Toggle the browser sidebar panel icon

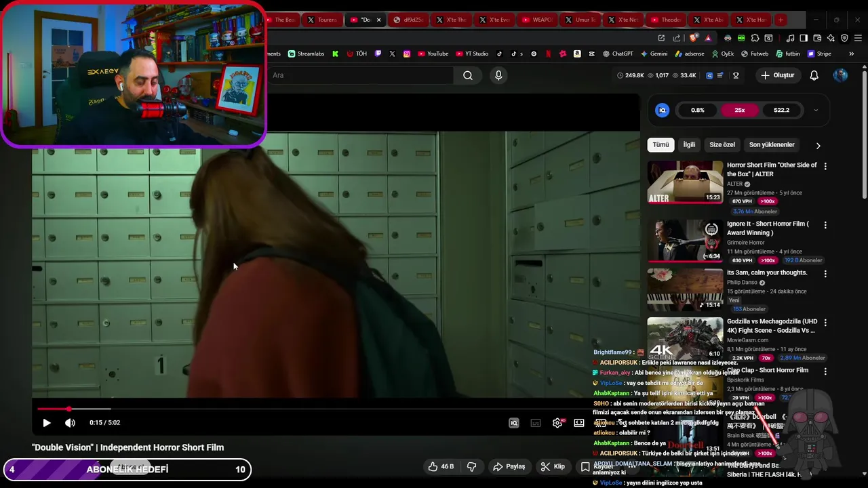tap(804, 38)
